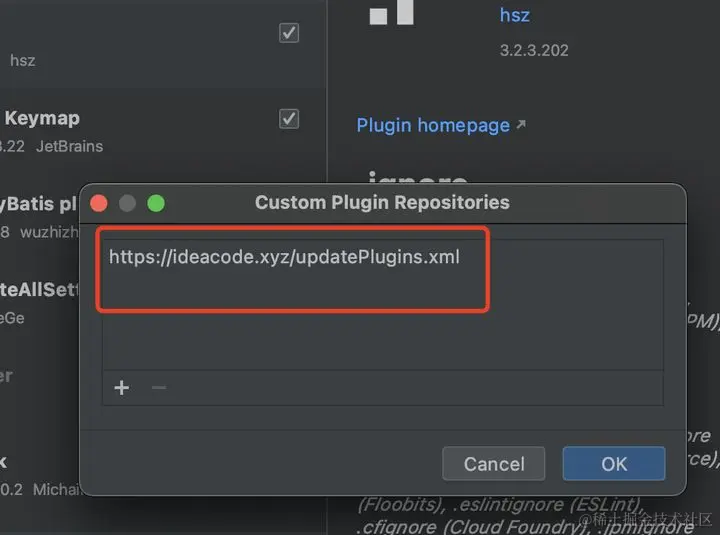Click the JetBrains vendor text under Keymap
This screenshot has height=535, width=720.
69,146
